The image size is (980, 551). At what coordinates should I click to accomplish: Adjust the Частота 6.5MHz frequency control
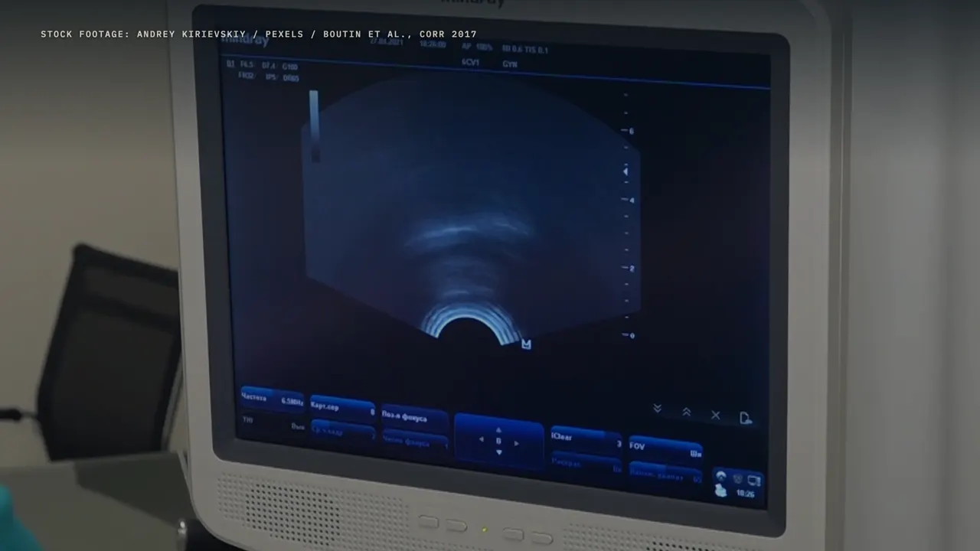[273, 399]
